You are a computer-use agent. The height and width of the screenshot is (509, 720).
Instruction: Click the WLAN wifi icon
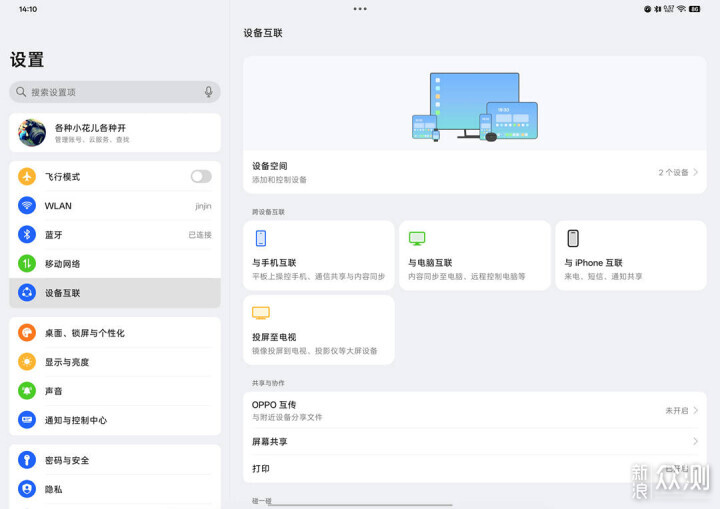[x=27, y=205]
